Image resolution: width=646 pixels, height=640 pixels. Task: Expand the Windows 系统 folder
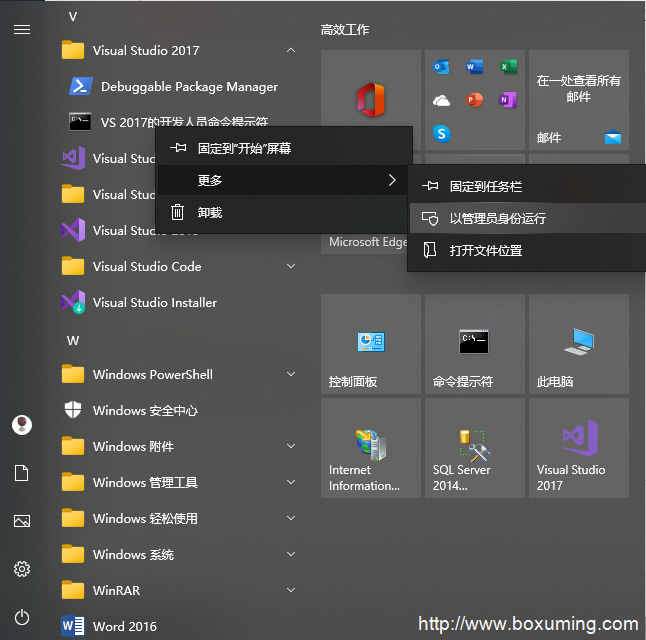tap(291, 554)
